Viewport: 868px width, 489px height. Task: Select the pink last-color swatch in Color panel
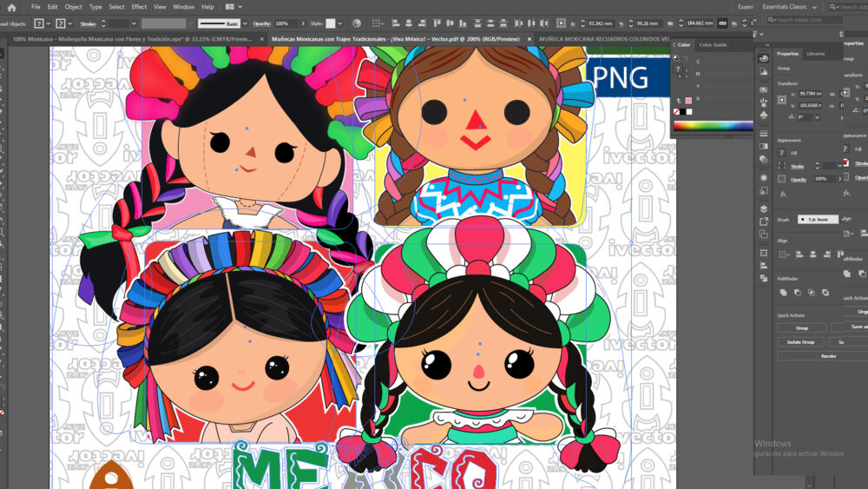pos(688,100)
